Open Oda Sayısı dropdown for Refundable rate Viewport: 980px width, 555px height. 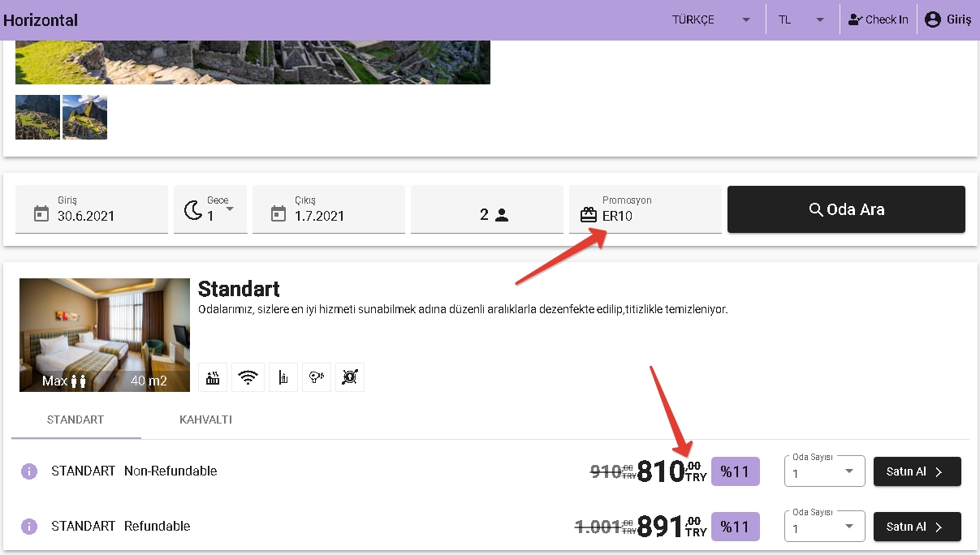824,527
